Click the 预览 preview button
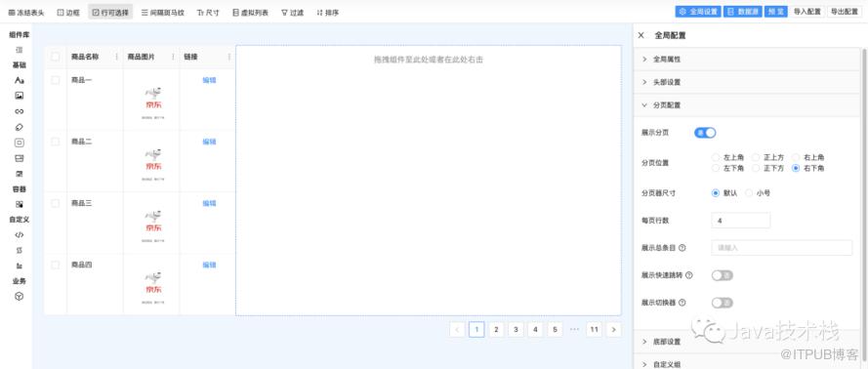 coord(775,12)
